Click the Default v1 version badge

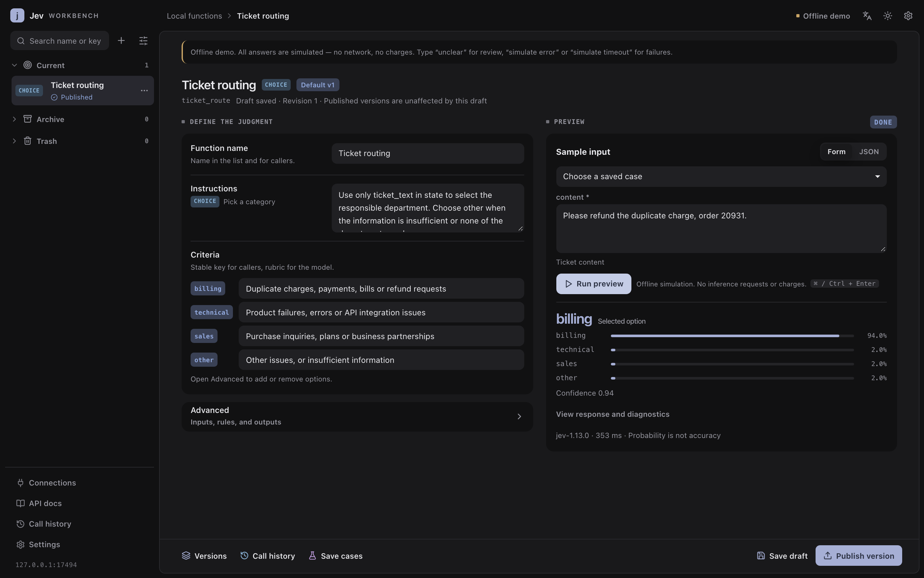[318, 85]
